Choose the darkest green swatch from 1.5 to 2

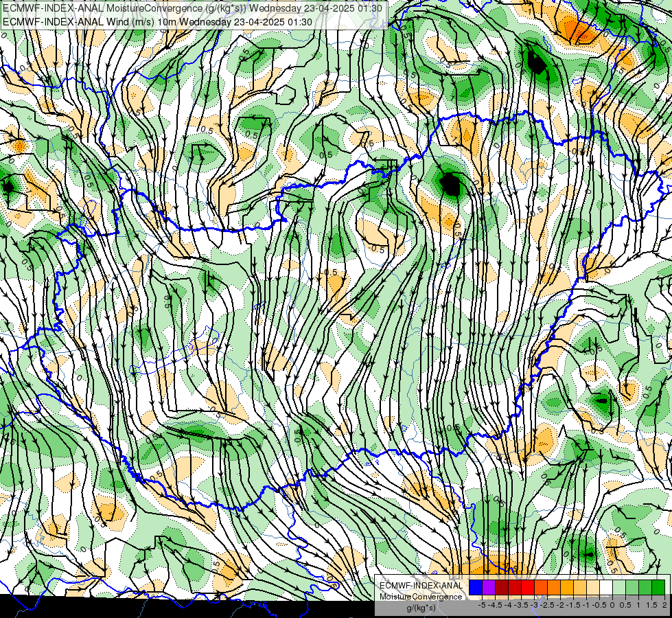click(658, 587)
